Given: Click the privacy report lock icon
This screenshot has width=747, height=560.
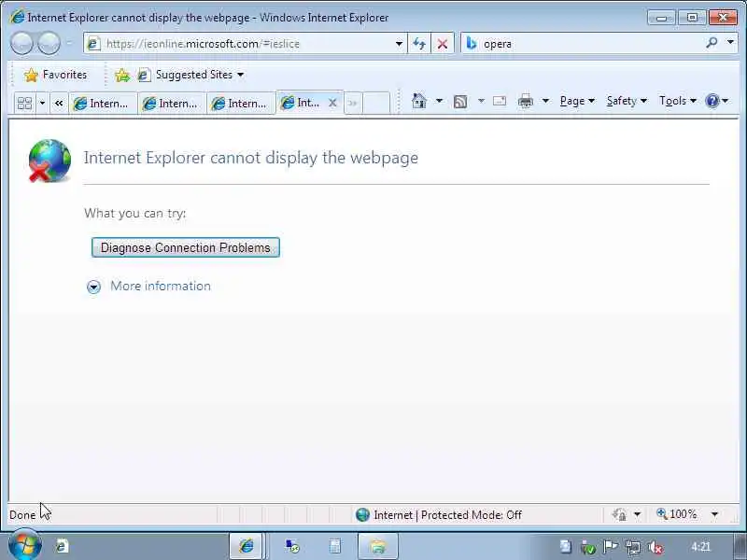Looking at the screenshot, I should pos(619,515).
